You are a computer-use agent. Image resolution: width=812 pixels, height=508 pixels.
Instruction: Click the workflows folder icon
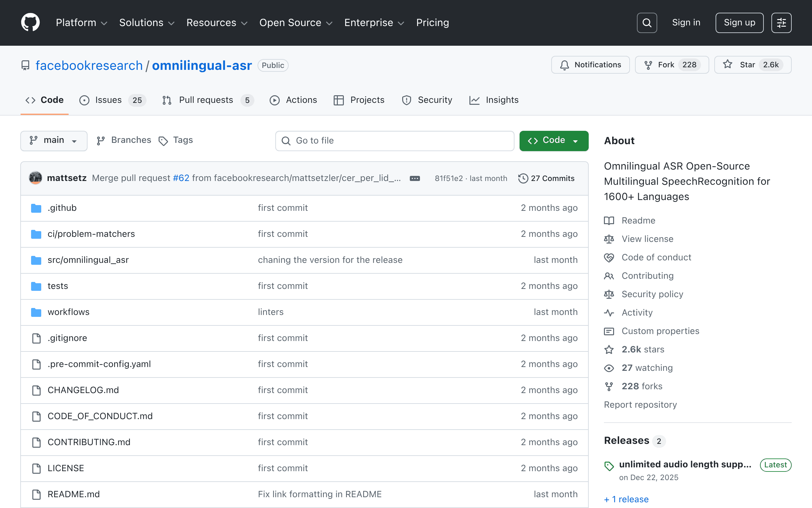click(36, 312)
